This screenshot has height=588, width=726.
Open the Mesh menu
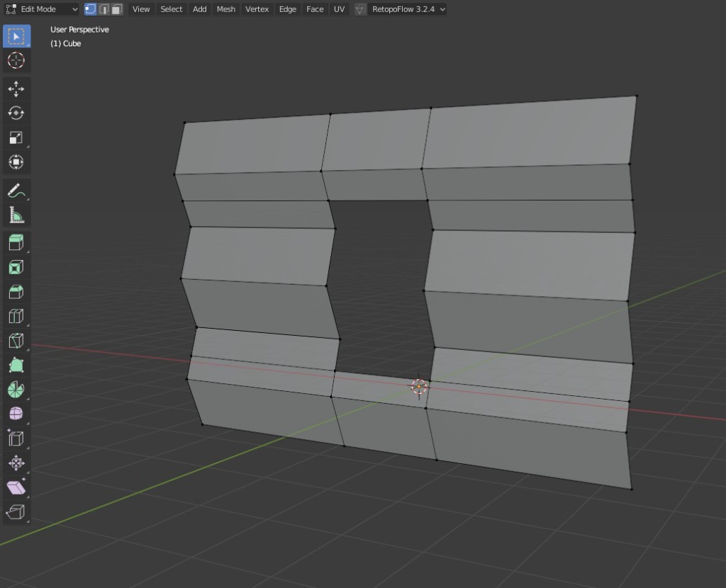click(x=225, y=9)
